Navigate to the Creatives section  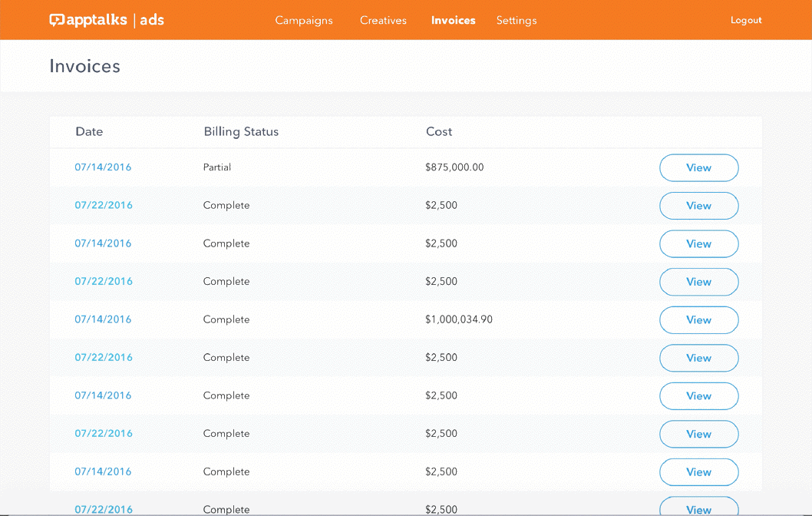point(383,21)
